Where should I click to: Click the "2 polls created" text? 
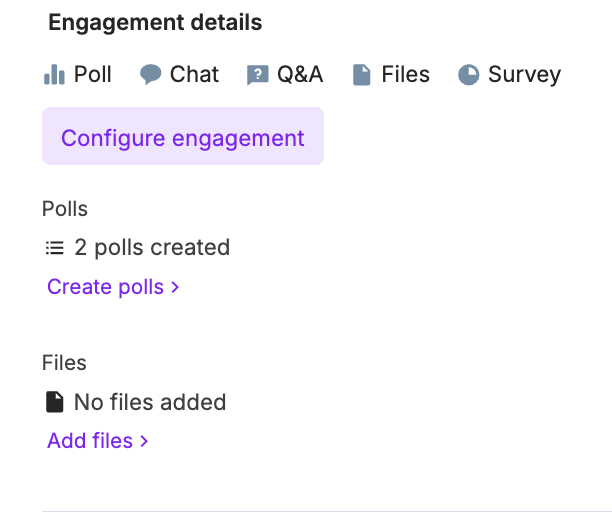[152, 247]
